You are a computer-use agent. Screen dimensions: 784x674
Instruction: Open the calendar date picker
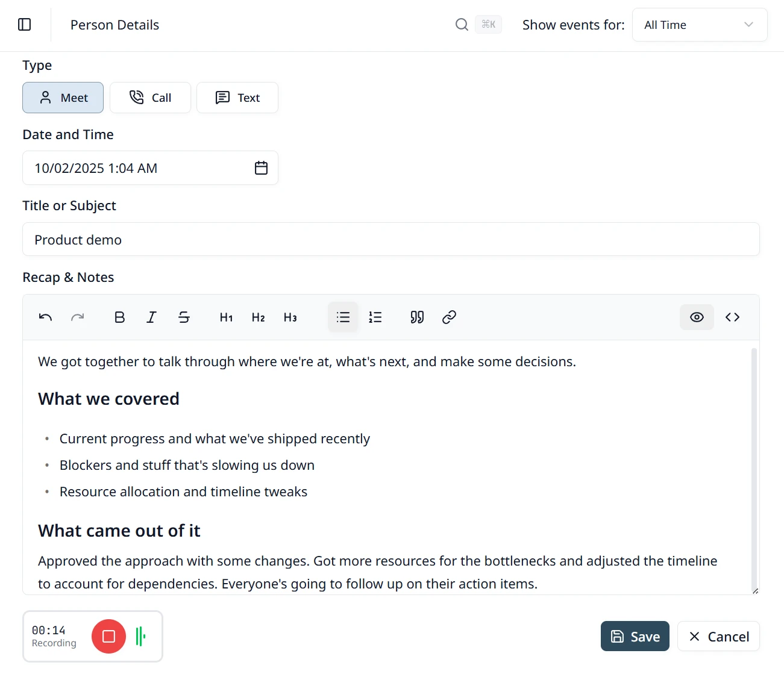(261, 168)
